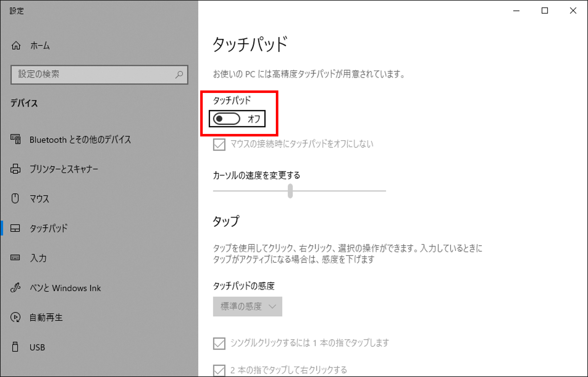Image resolution: width=588 pixels, height=377 pixels.
Task: Click the autoplay icon beside 自動再生
Action: (x=15, y=317)
